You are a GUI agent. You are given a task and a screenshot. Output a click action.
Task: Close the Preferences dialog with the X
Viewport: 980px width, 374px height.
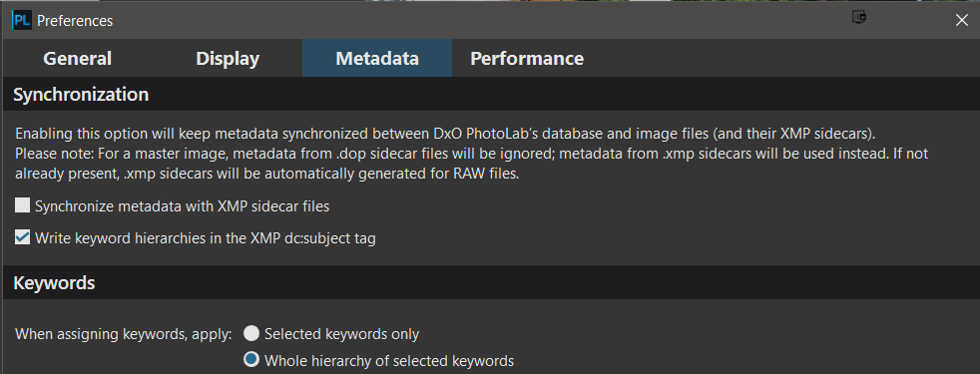(x=962, y=20)
